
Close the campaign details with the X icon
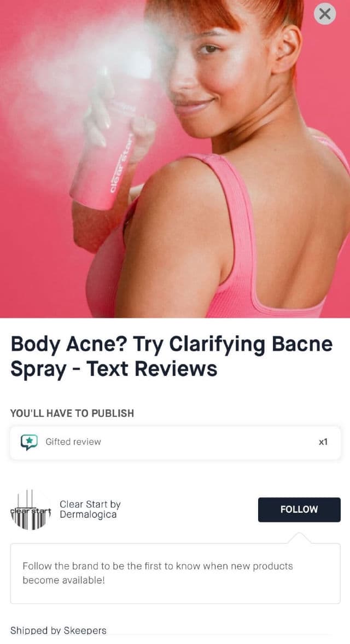coord(324,14)
